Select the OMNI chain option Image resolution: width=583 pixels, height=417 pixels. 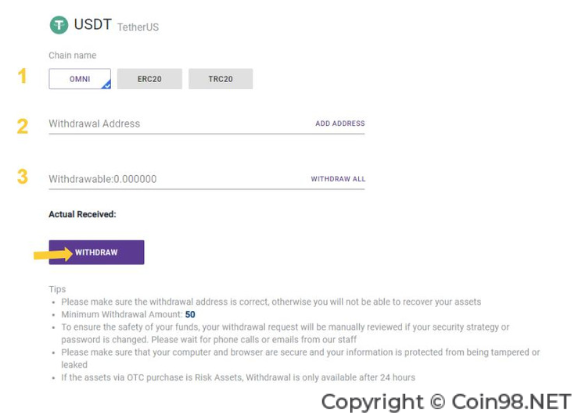(x=80, y=78)
